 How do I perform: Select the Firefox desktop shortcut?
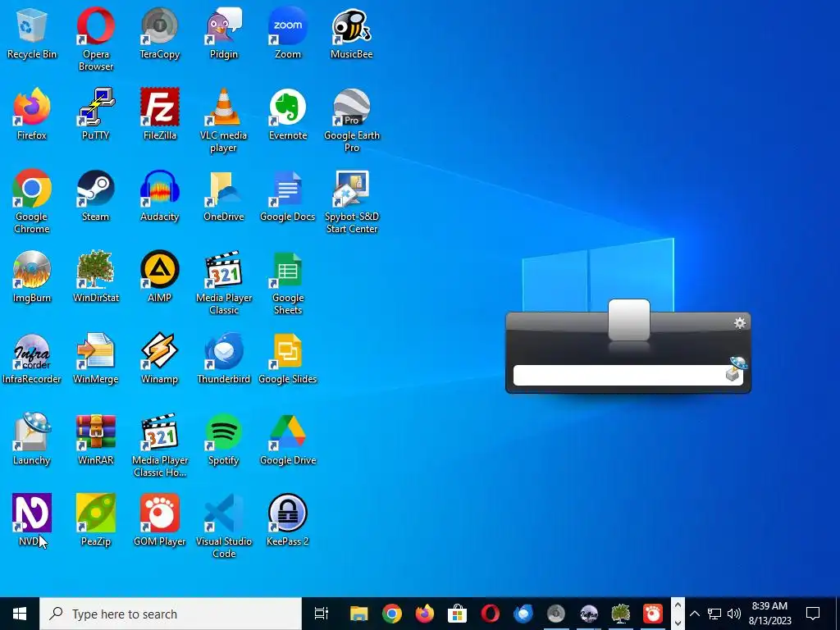pos(32,114)
